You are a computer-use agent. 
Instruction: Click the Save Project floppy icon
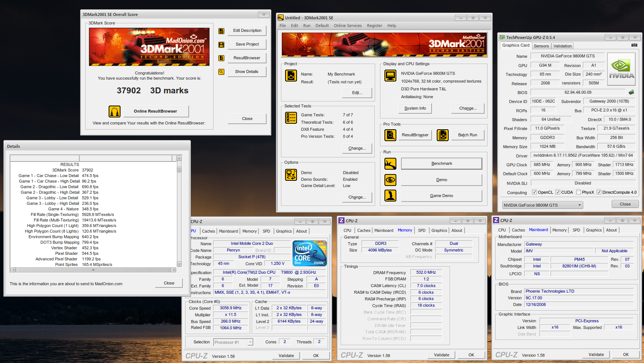pyautogui.click(x=221, y=45)
